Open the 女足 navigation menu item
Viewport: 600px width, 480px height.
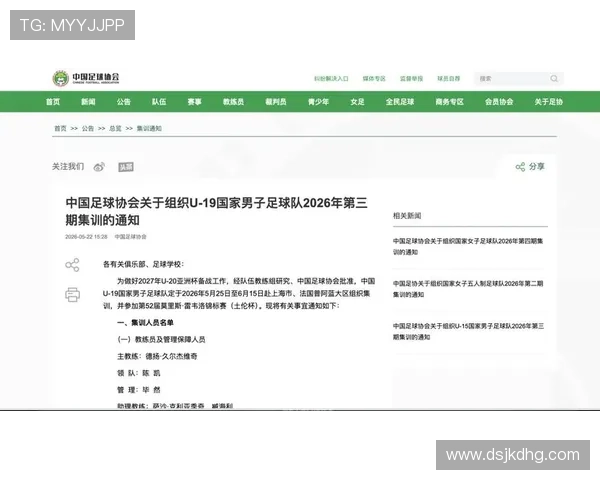pos(357,102)
